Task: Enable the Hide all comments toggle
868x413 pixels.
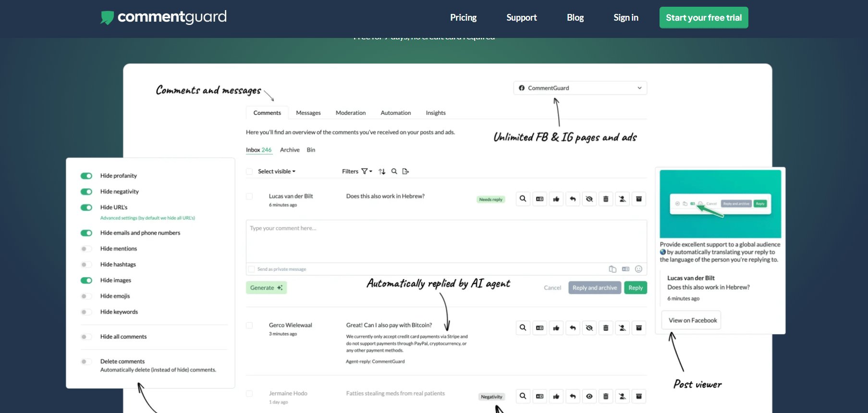Action: pos(86,337)
